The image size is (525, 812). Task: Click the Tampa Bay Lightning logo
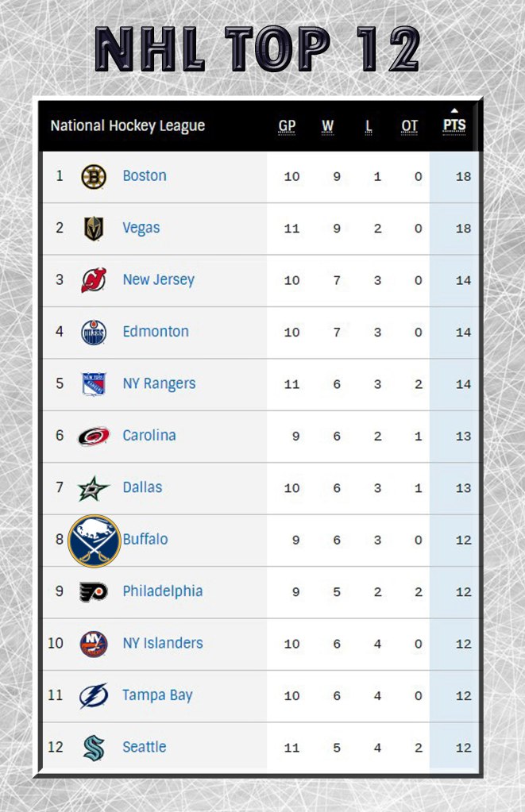pos(94,695)
